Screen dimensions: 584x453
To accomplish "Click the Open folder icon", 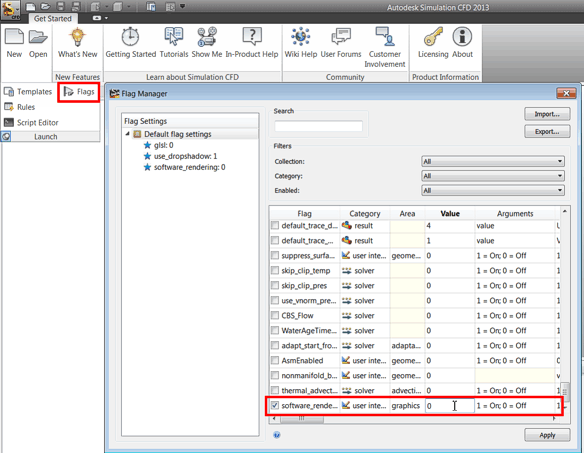I will (38, 37).
